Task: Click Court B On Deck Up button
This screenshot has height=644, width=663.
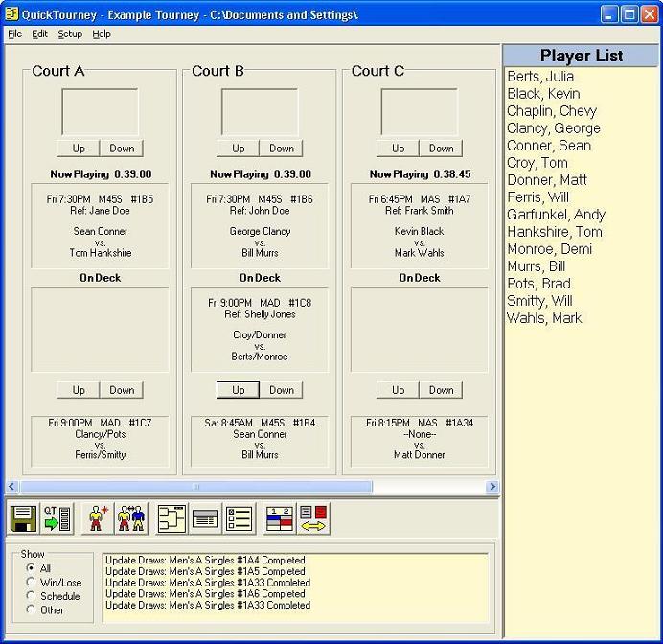Action: tap(238, 390)
